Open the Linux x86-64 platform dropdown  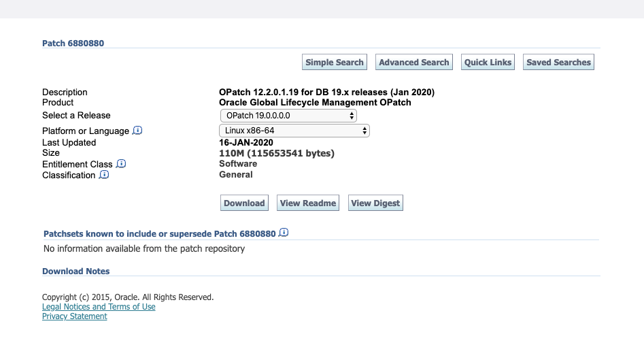(294, 131)
